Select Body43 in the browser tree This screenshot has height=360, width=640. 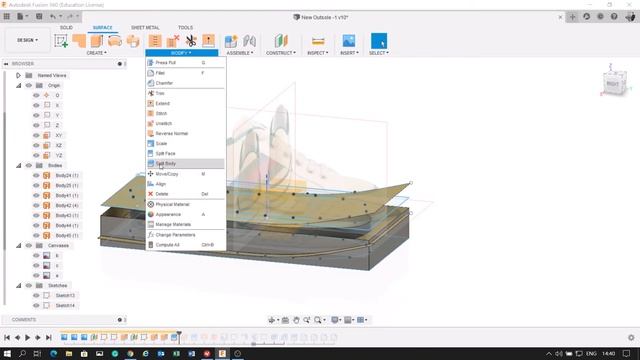coord(67,216)
